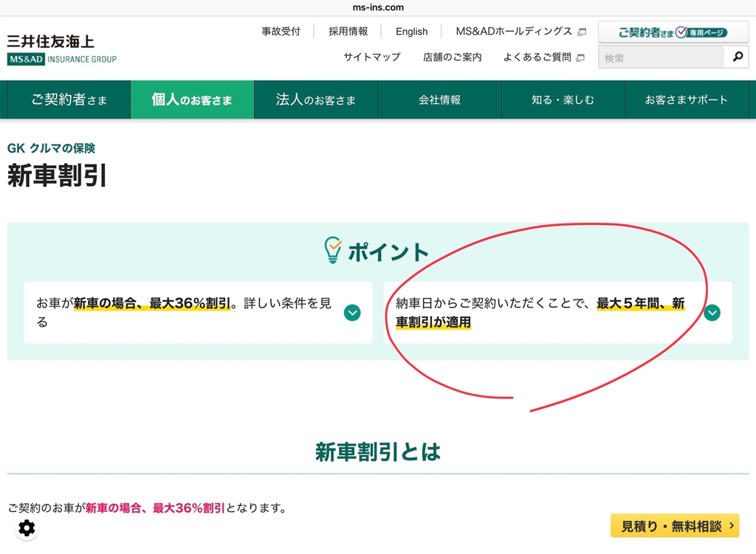The image size is (756, 554).
Task: Open the サイトマップ link
Action: 372,58
